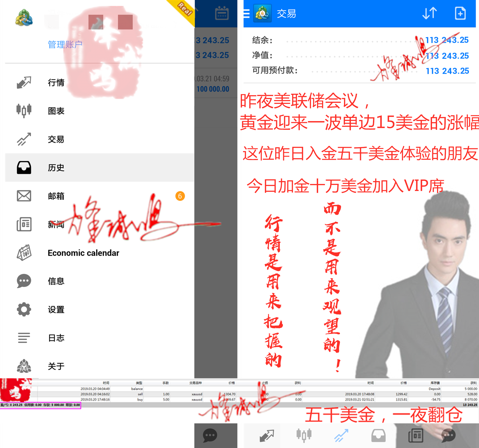This screenshot has width=479, height=448.
Task: Open the 新闻 news icon in sidebar
Action: [x=24, y=224]
